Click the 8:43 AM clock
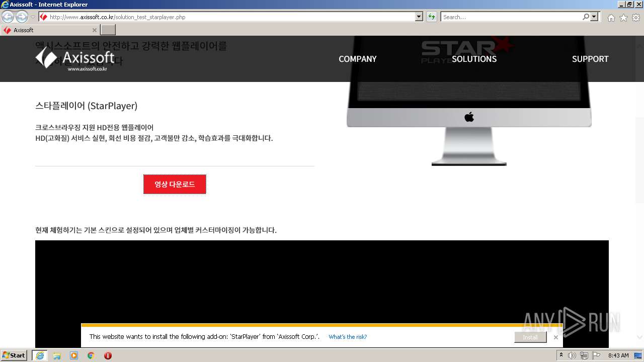This screenshot has width=644, height=362. 618,355
